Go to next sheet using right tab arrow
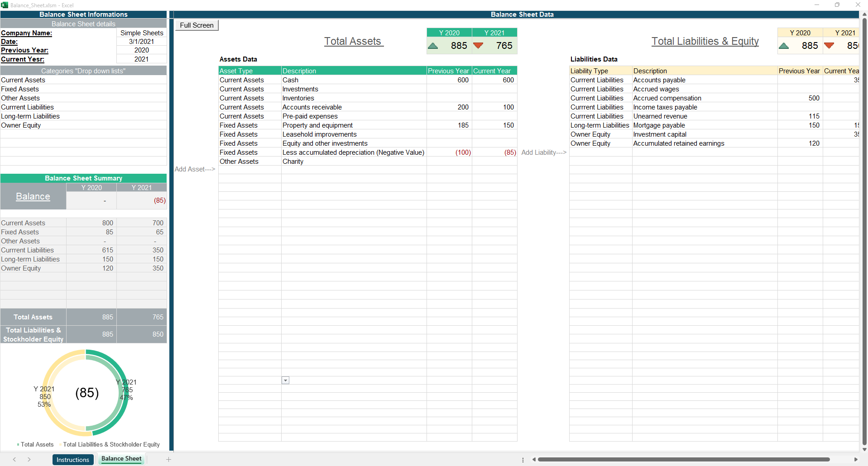 pos(29,459)
